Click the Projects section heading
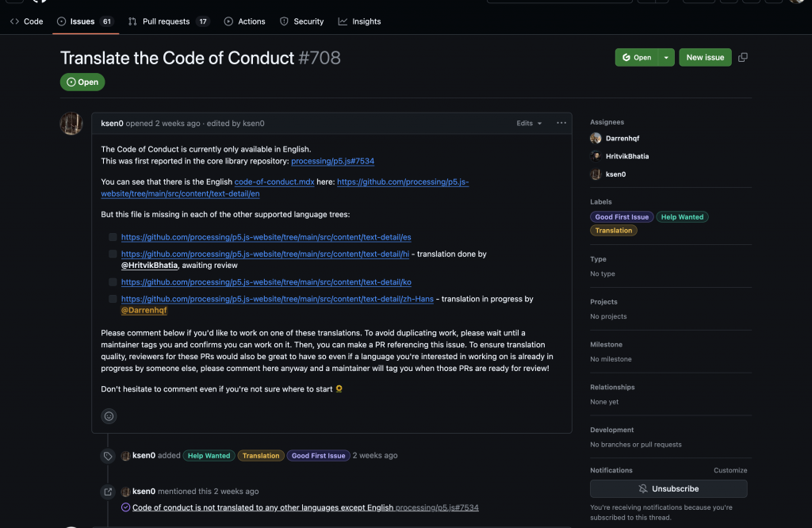Image resolution: width=812 pixels, height=528 pixels. [x=603, y=302]
